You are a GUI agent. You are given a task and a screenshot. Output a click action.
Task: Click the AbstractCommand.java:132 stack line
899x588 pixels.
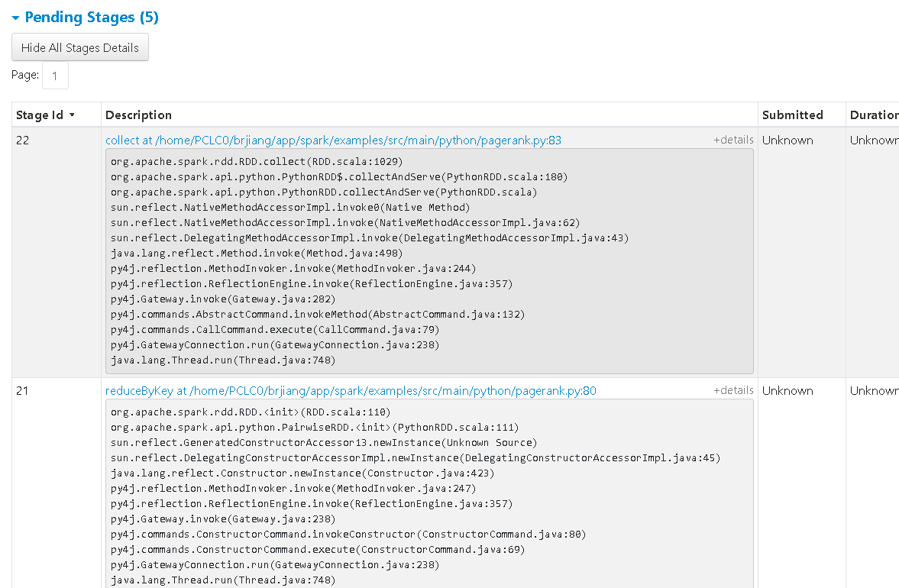tap(318, 315)
